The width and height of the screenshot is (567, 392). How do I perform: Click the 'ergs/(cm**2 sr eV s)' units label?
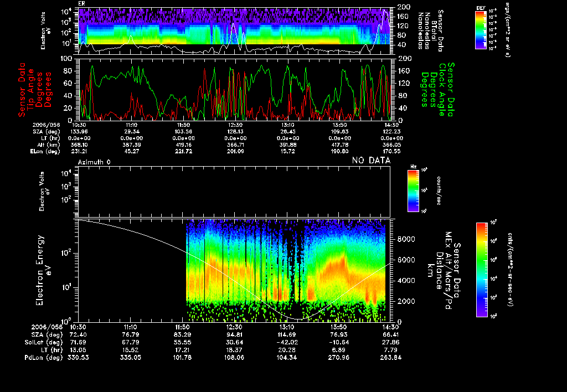click(x=507, y=30)
